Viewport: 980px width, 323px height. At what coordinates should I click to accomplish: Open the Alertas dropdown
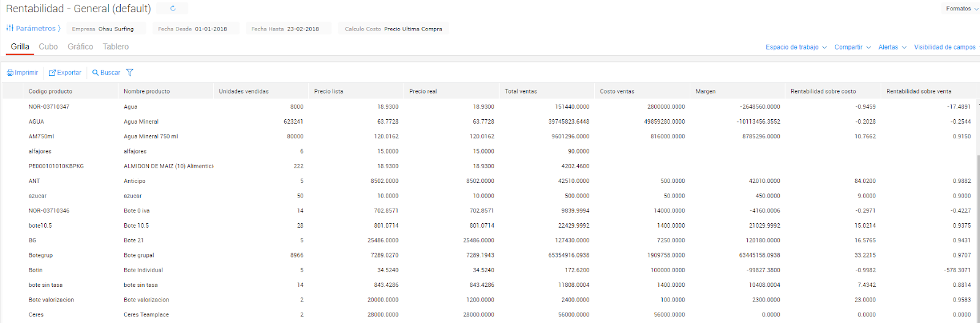892,47
